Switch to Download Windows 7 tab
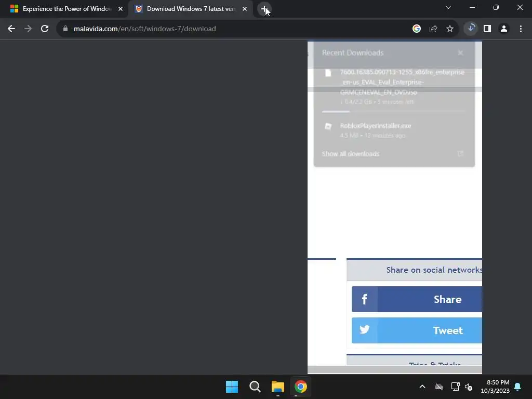The width and height of the screenshot is (532, 399). tap(191, 9)
